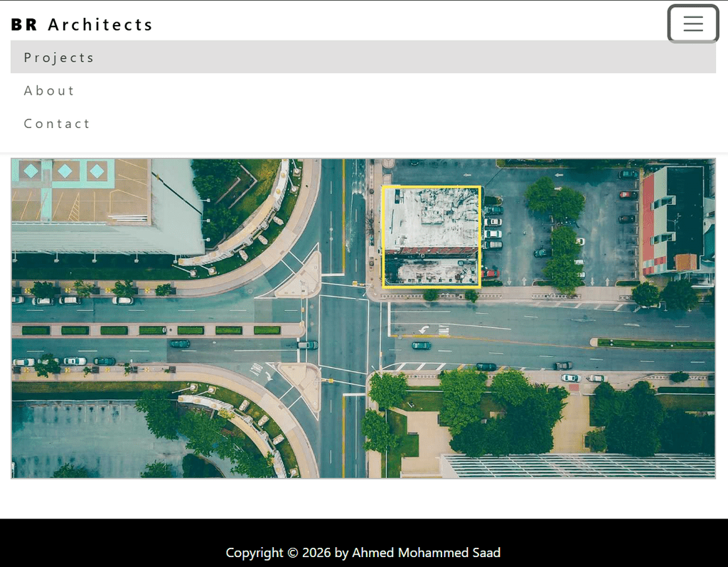
Task: Click the BR Architects logo
Action: [x=82, y=24]
